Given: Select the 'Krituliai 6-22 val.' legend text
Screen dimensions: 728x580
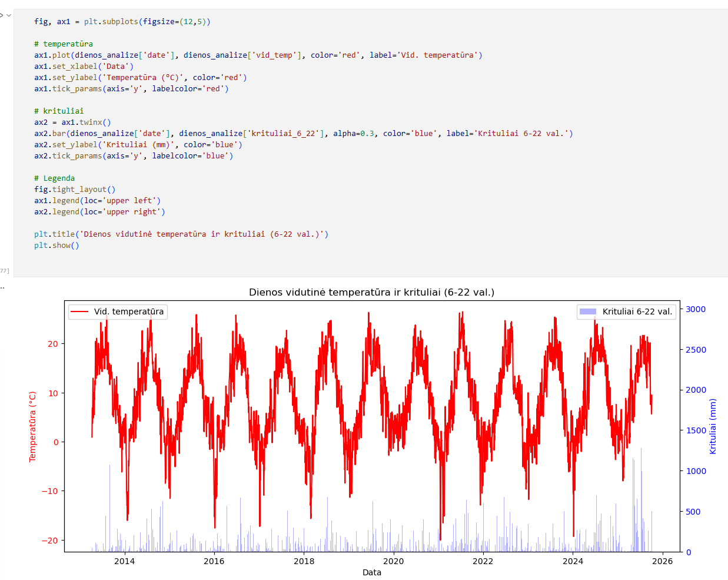Looking at the screenshot, I should (x=637, y=312).
